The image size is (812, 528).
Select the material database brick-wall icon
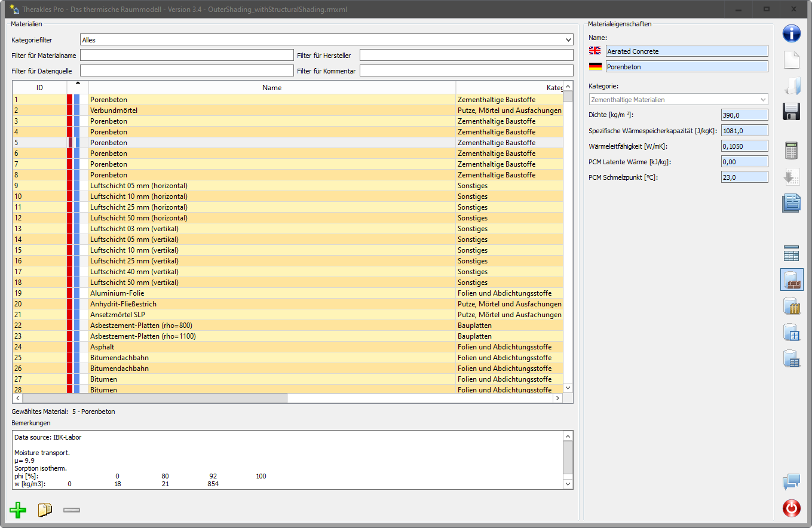(791, 280)
